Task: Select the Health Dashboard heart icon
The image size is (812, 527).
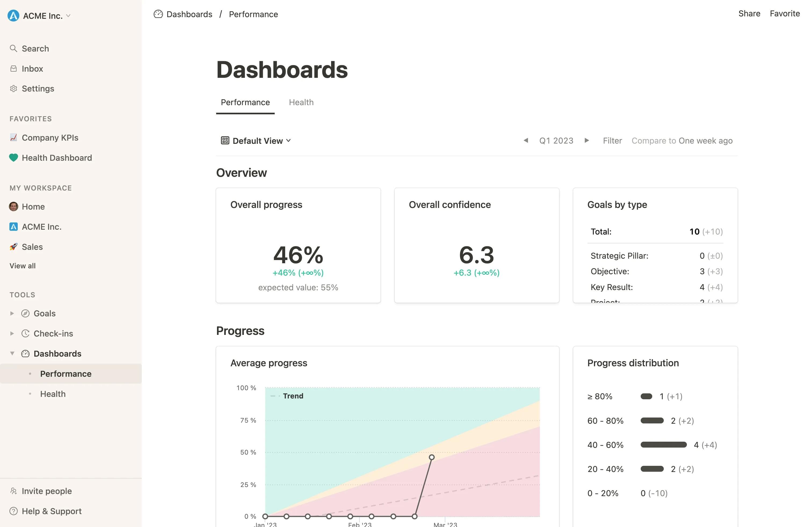Action: coord(13,158)
